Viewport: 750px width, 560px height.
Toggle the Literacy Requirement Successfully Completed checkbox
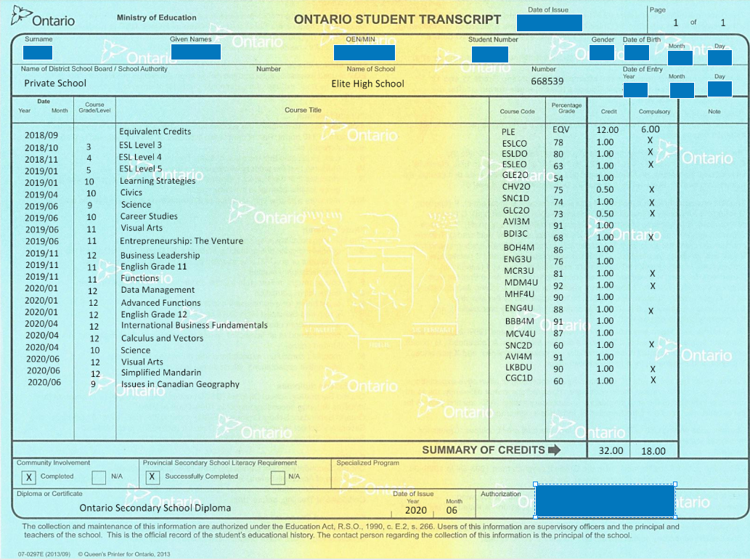(x=152, y=477)
